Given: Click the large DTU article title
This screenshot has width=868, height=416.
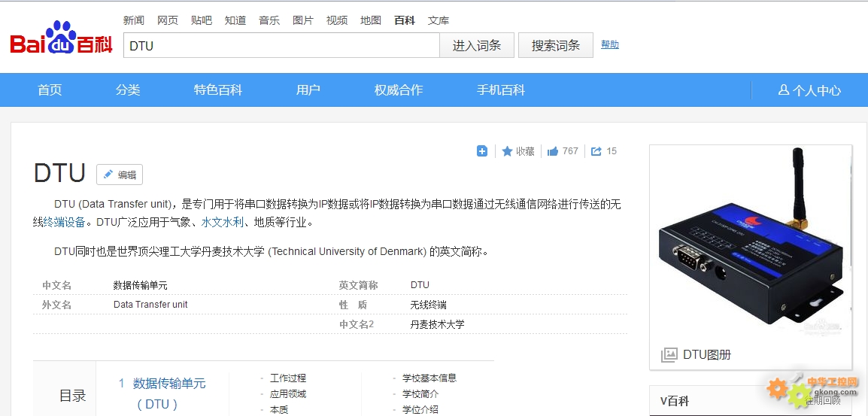Looking at the screenshot, I should coord(59,173).
